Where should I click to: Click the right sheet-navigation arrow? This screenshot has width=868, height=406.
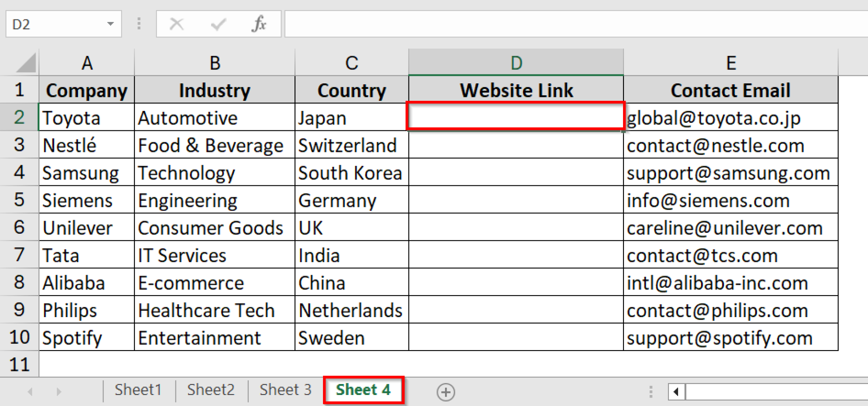[58, 390]
